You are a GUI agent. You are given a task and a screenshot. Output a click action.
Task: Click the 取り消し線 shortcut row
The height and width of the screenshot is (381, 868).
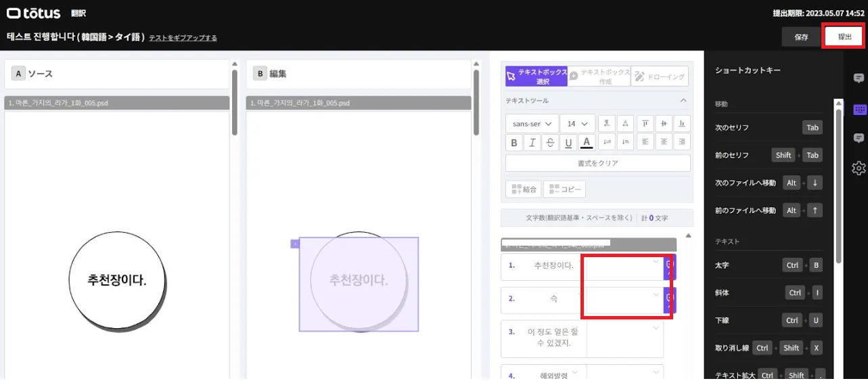point(769,348)
